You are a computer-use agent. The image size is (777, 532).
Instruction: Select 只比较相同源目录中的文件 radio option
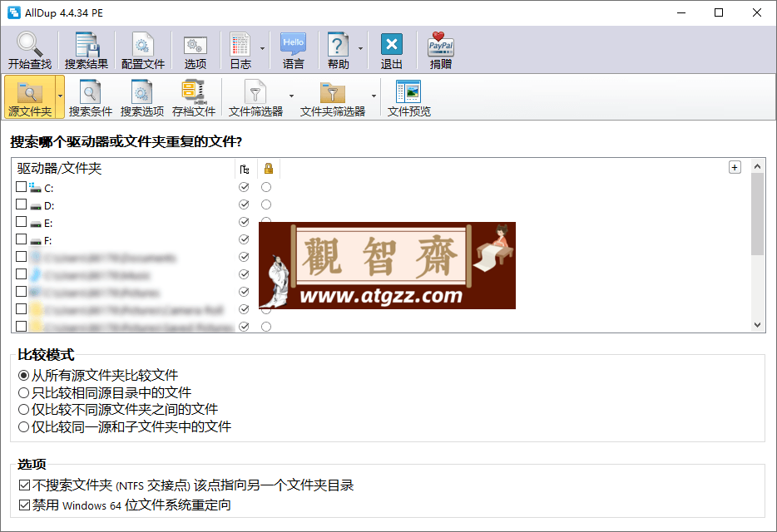[x=105, y=392]
